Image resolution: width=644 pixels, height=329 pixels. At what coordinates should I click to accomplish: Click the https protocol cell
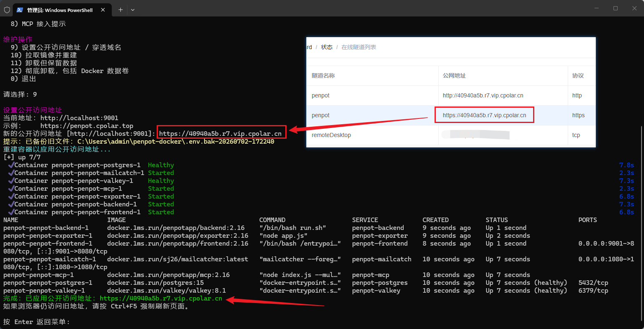578,115
